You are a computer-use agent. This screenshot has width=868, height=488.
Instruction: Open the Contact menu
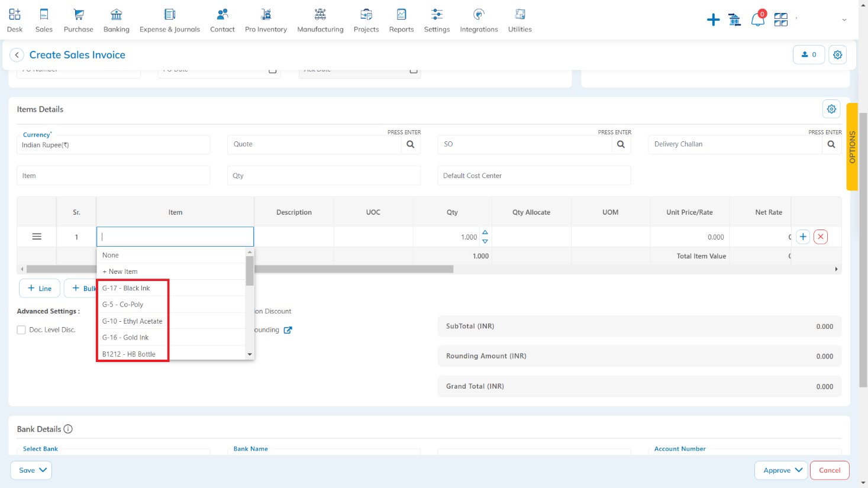coord(222,20)
